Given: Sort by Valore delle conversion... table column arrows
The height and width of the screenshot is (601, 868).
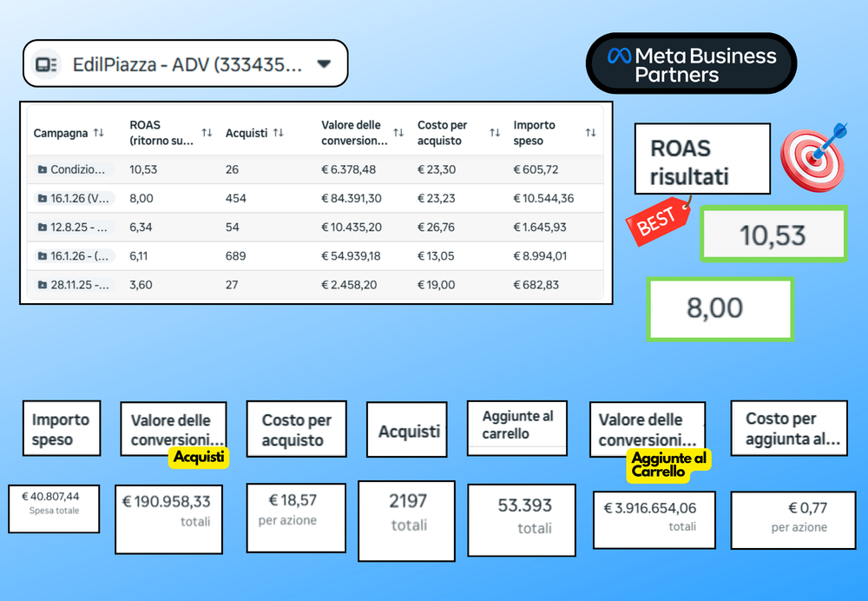Looking at the screenshot, I should pos(398,133).
